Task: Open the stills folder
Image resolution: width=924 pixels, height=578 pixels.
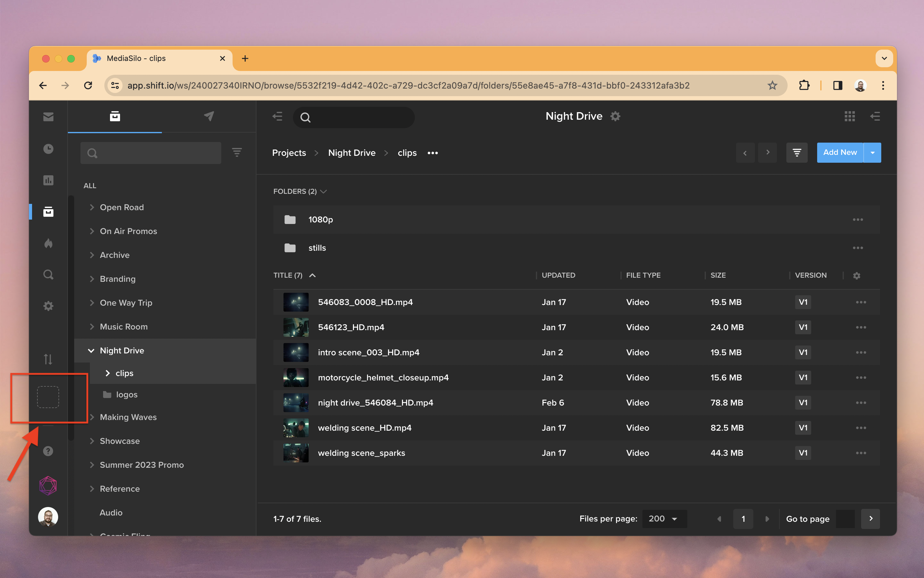Action: point(576,248)
